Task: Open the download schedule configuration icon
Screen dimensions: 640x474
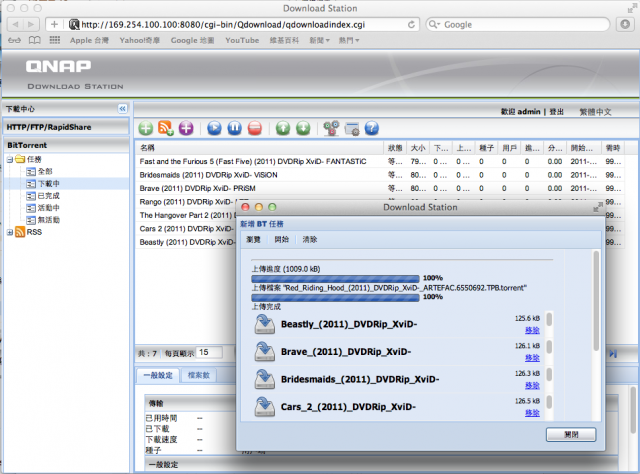Action: pyautogui.click(x=352, y=129)
